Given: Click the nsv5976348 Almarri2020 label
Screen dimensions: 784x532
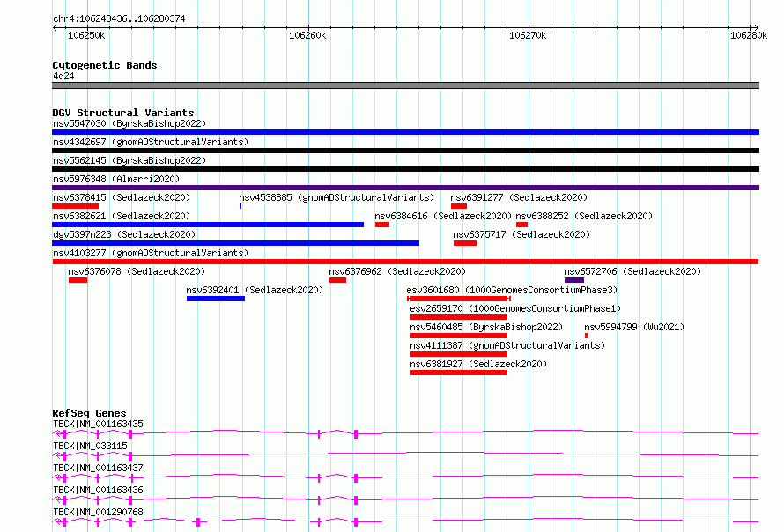Looking at the screenshot, I should pyautogui.click(x=116, y=179).
